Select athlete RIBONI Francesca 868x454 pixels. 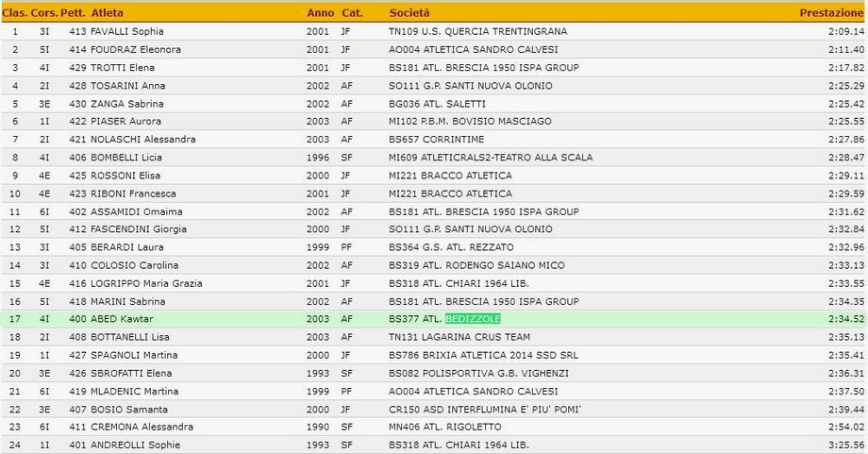133,193
